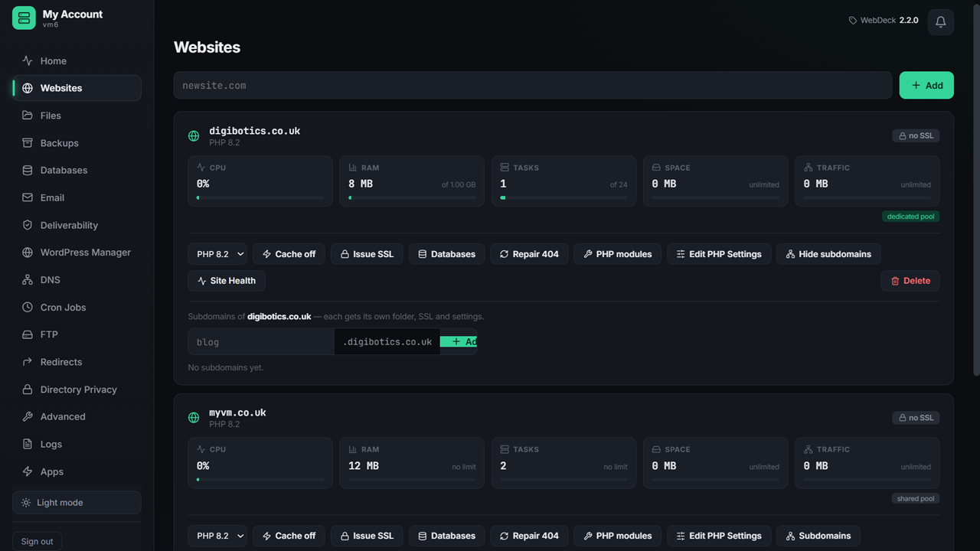
Task: Open Email in the sidebar
Action: coord(77,197)
